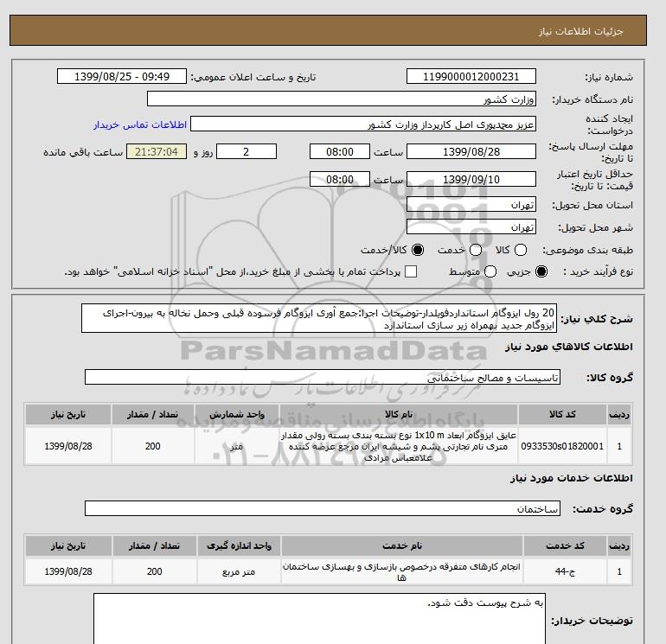Click the services table کد خدمت header
666x644 pixels.
click(x=565, y=546)
